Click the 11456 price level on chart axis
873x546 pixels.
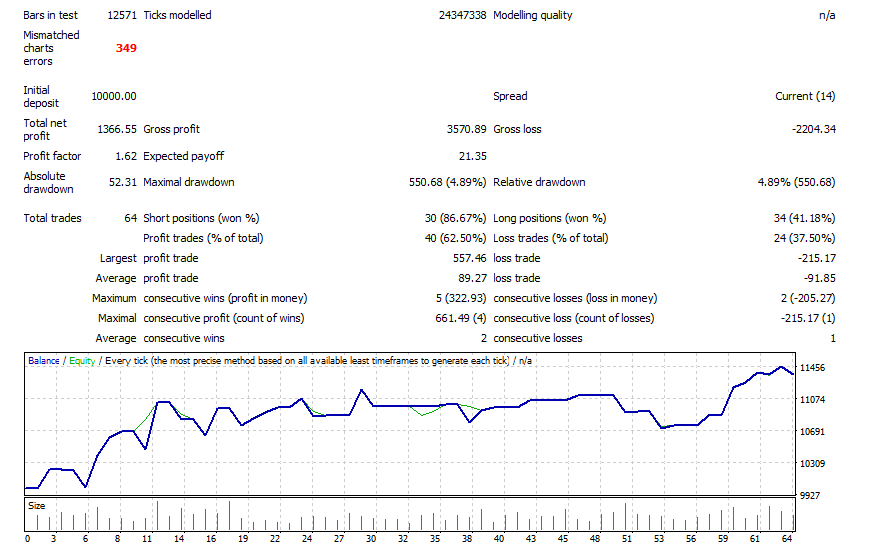click(814, 368)
